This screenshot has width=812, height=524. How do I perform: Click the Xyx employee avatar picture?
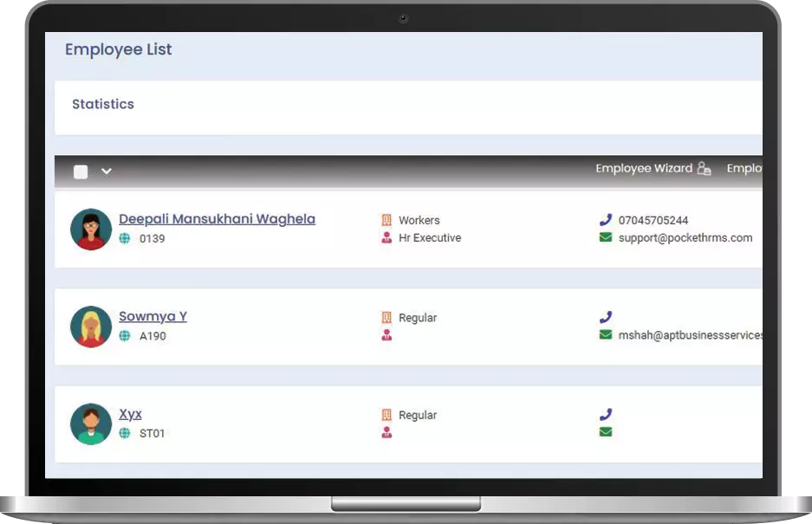pyautogui.click(x=91, y=424)
